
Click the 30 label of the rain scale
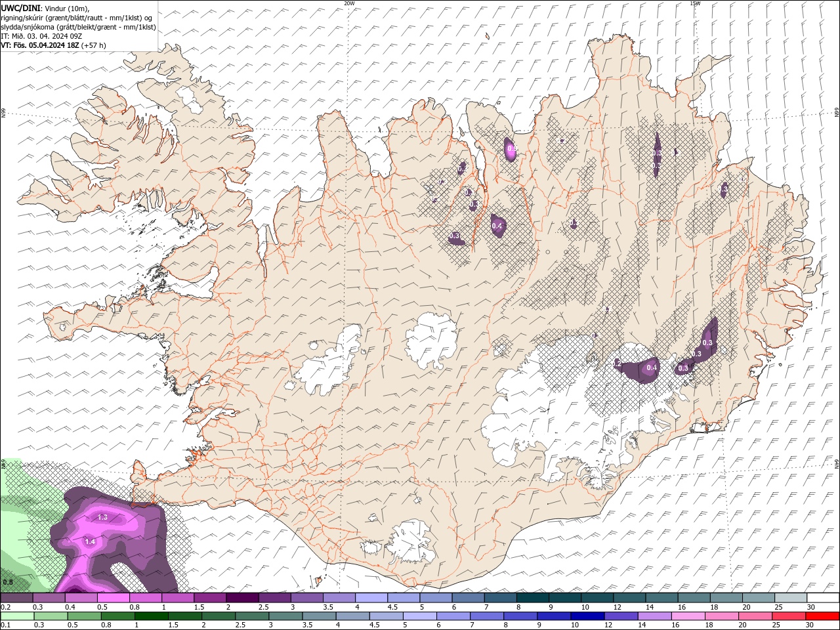(x=809, y=625)
